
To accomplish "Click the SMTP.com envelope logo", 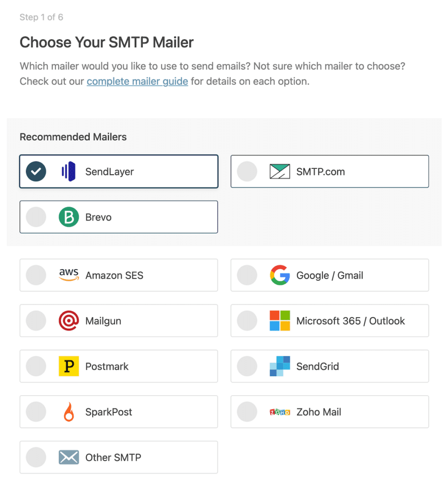I will coord(280,171).
